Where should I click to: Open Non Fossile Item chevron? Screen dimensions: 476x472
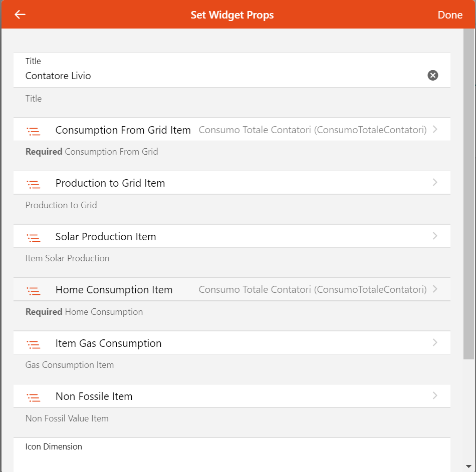coord(434,396)
